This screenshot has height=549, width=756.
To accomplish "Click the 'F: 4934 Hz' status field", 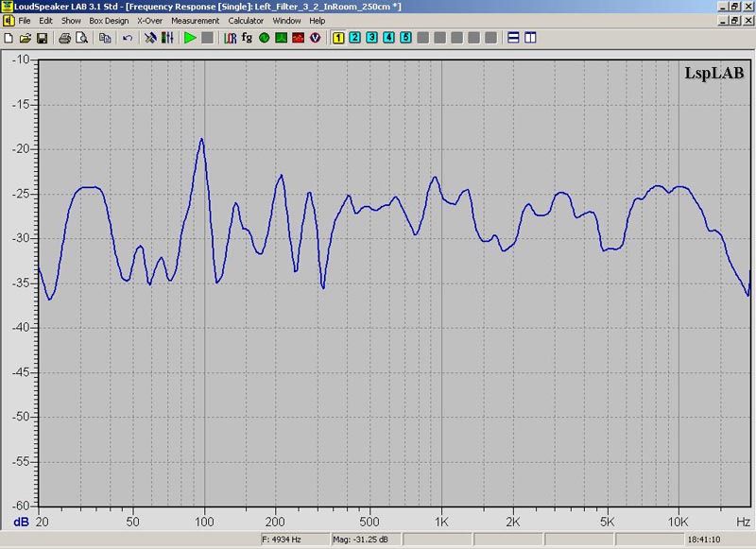I will point(294,540).
